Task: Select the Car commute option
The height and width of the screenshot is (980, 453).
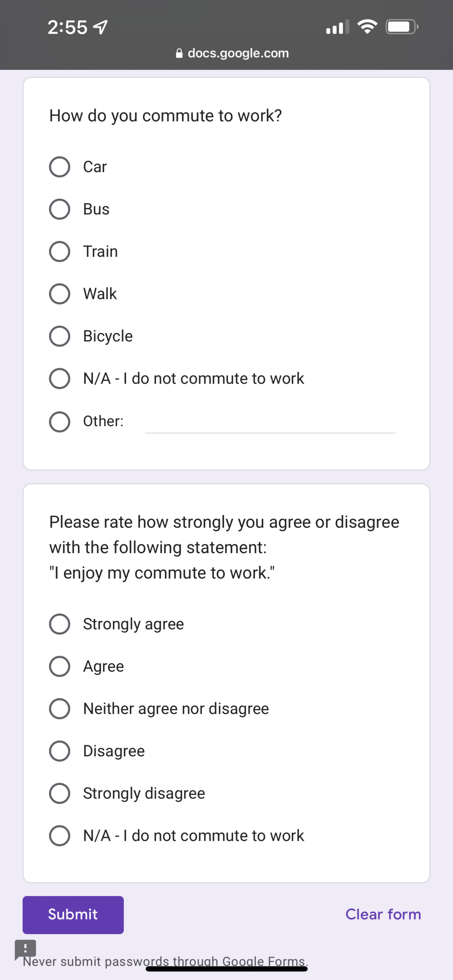Action: [59, 166]
